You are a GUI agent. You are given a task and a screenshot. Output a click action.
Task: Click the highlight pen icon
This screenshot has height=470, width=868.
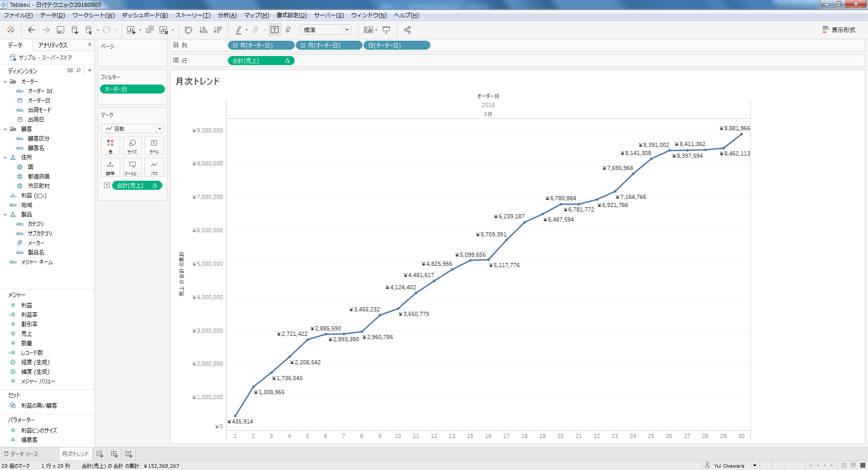click(239, 30)
